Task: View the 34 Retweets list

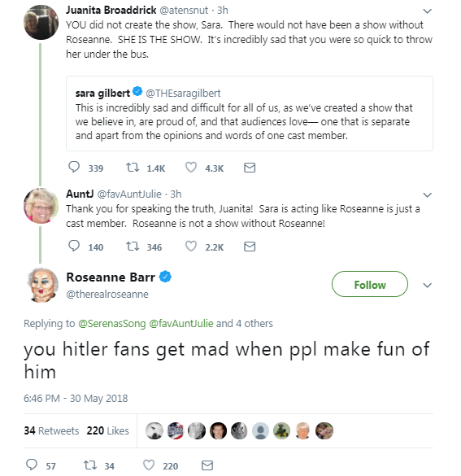Action: click(x=51, y=430)
